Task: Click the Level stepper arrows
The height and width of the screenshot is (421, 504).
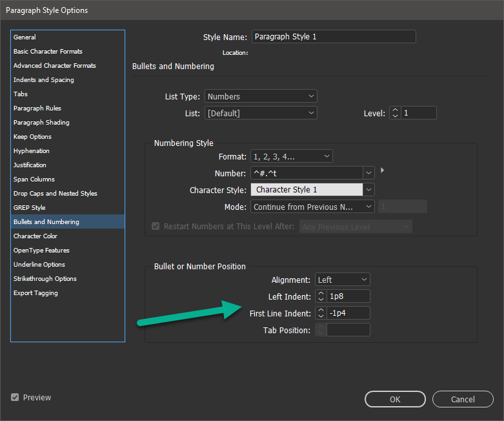Action: tap(396, 113)
